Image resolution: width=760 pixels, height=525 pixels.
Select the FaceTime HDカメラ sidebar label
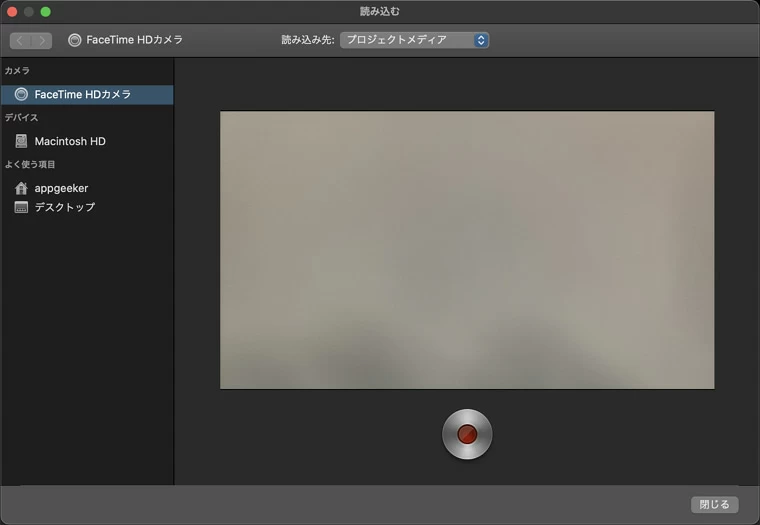83,95
